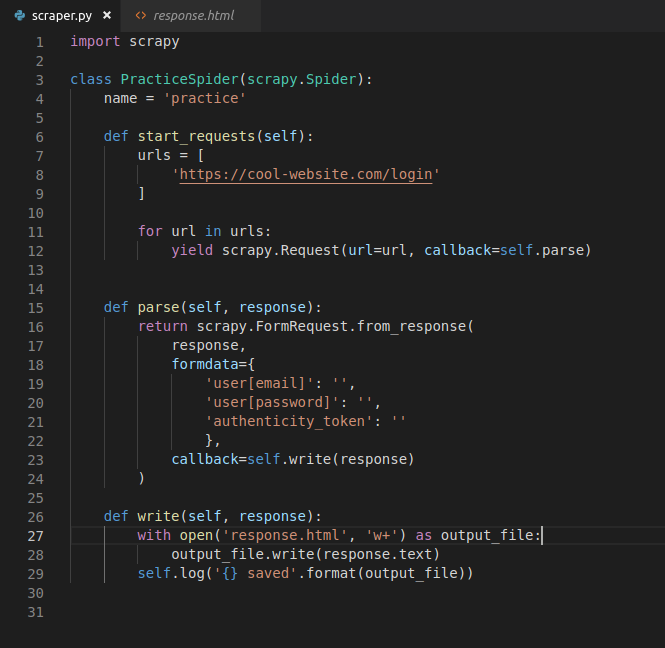Click 'urls = [' on line 7
The image size is (665, 648).
click(x=171, y=155)
